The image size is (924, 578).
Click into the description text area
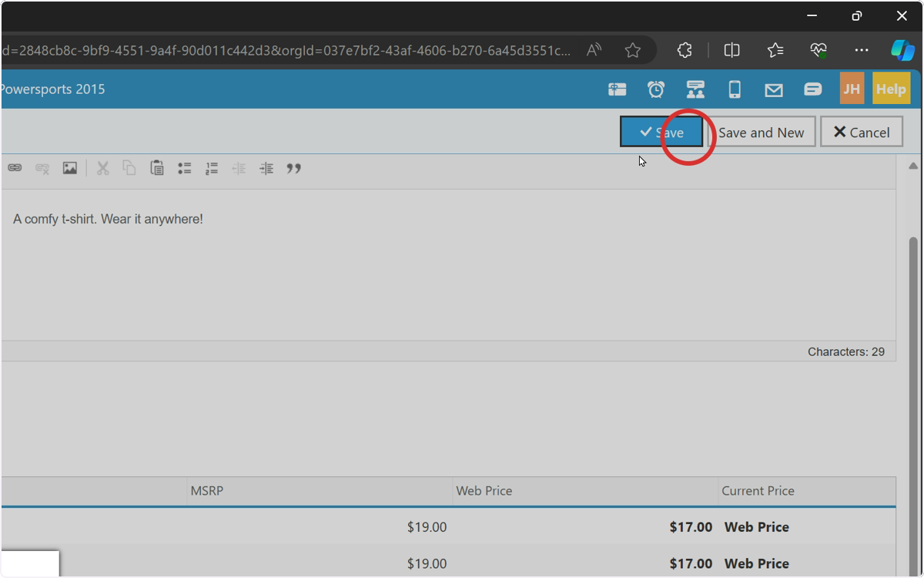[x=448, y=265]
